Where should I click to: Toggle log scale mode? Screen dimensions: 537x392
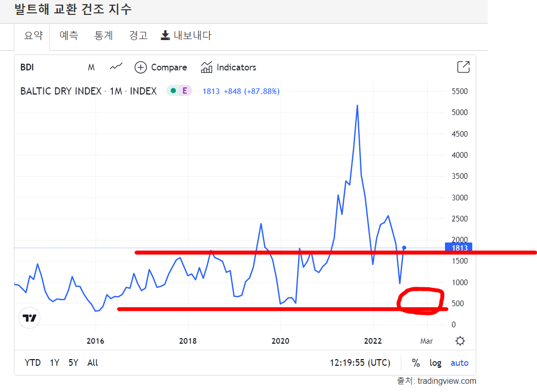(436, 363)
